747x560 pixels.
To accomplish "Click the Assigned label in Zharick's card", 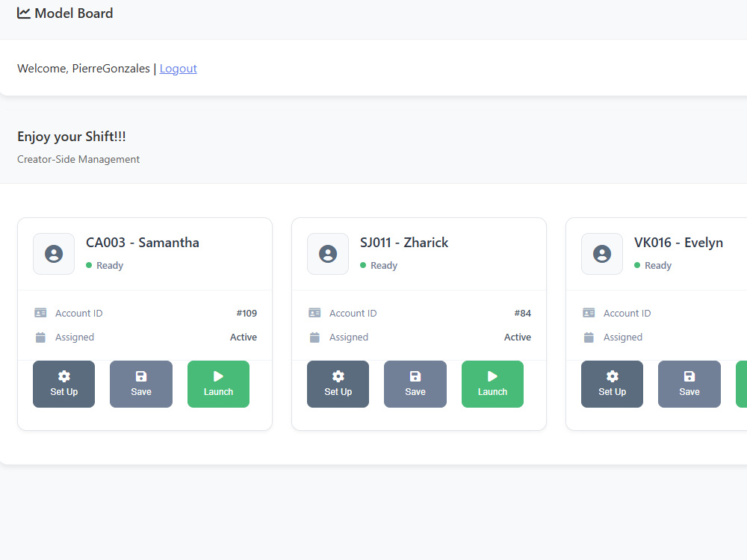I will (349, 337).
